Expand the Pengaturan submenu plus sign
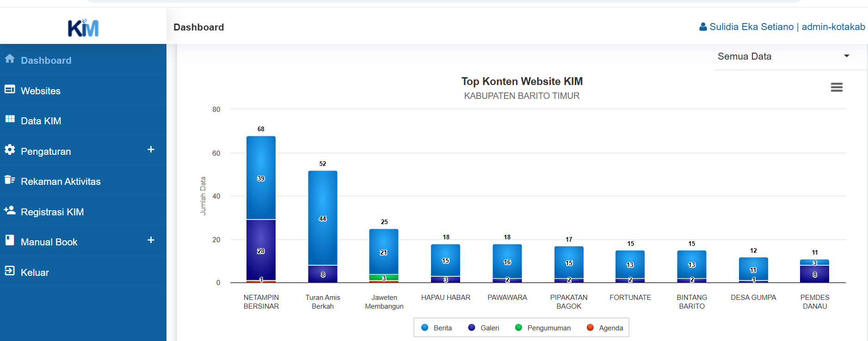Image resolution: width=868 pixels, height=341 pixels. [151, 150]
